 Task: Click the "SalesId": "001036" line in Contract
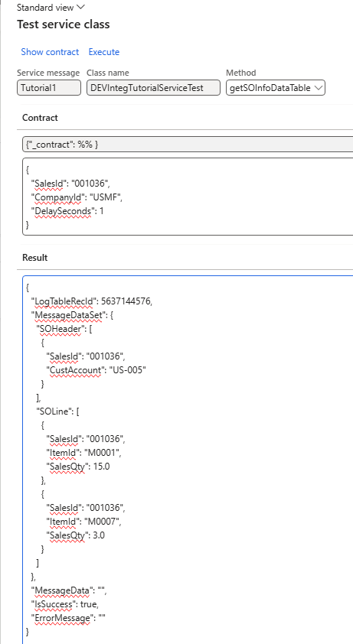(x=70, y=183)
